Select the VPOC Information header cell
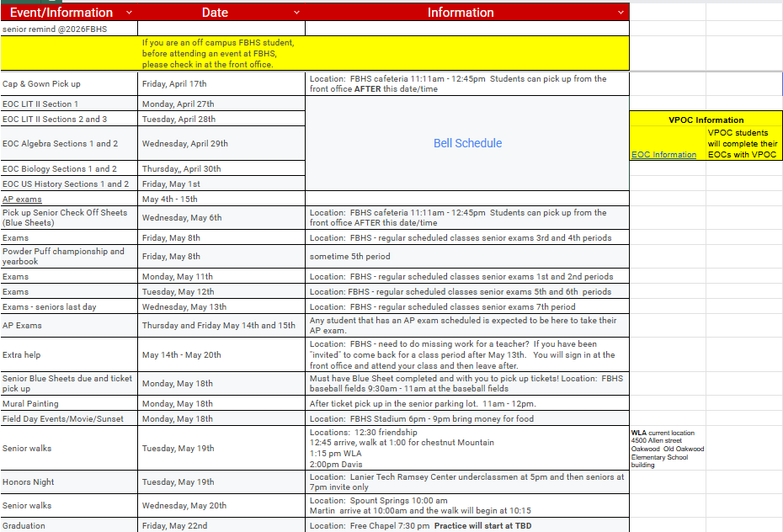Viewport: 783px width, 532px height. 706,120
